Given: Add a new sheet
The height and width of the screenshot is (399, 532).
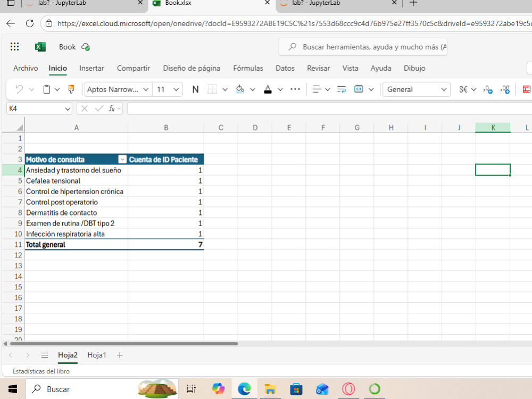Looking at the screenshot, I should [x=120, y=355].
